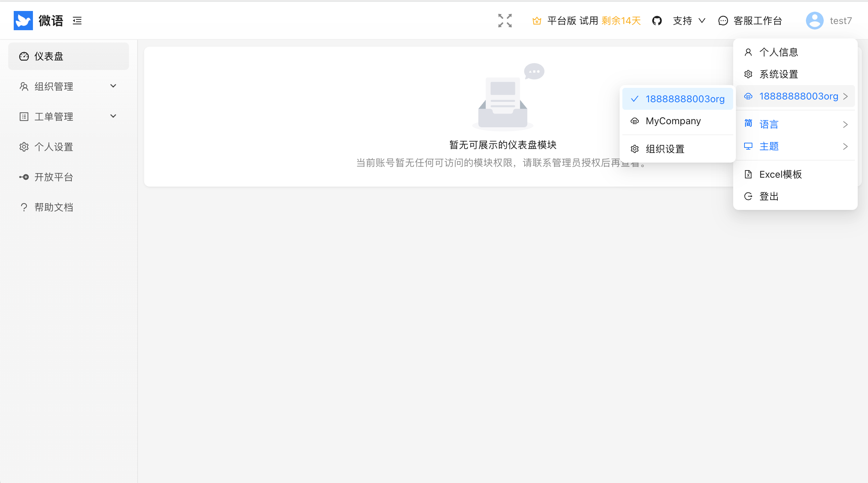Click 登出 to log out
The width and height of the screenshot is (868, 483).
(795, 196)
